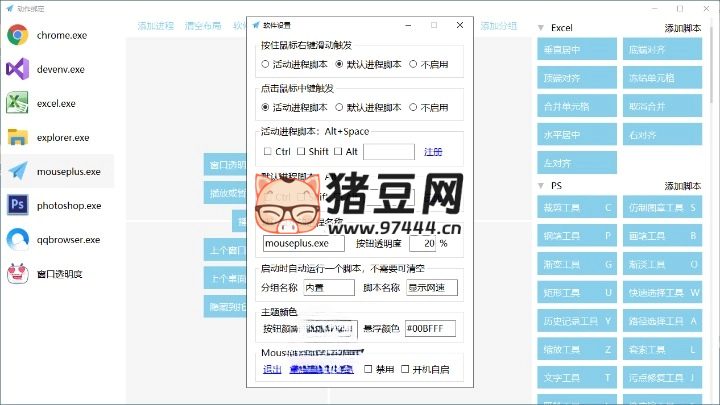Click the PS 文字工具 T button

577,377
